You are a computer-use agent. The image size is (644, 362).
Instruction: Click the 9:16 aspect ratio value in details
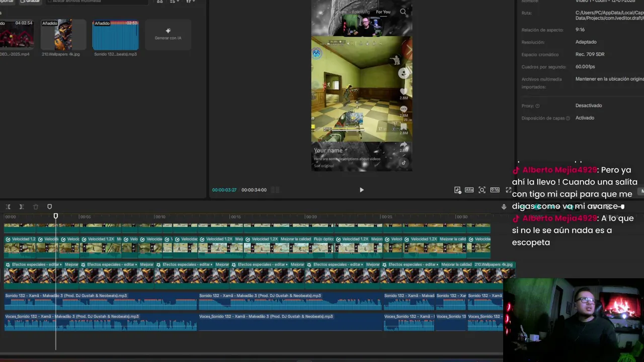click(x=580, y=30)
